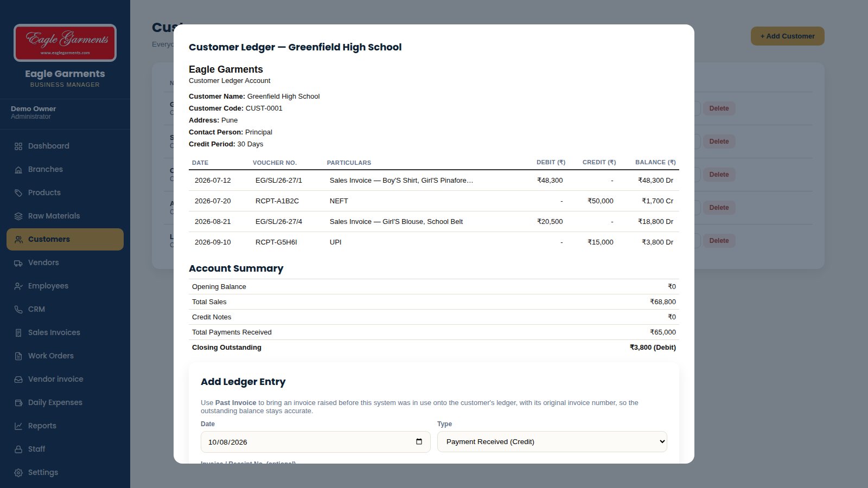Click voucher RCPT-G5H6I in ledger
This screenshot has height=488, width=868.
(276, 242)
